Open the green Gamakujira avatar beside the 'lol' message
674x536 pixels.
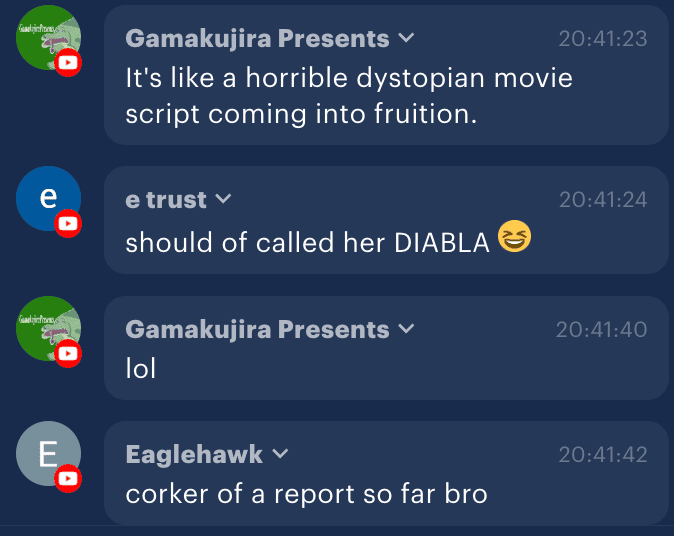48,328
